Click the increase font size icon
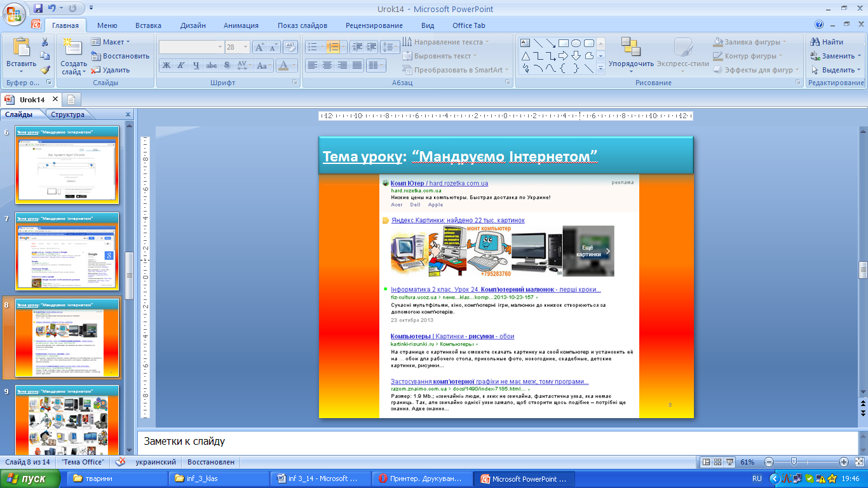The height and width of the screenshot is (488, 868). click(x=259, y=47)
